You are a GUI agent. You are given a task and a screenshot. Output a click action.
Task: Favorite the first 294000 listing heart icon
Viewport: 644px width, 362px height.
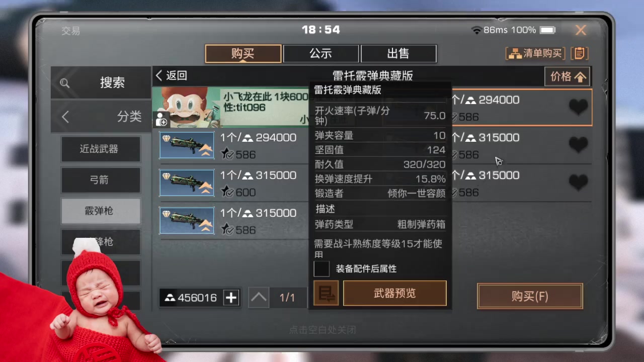click(578, 107)
